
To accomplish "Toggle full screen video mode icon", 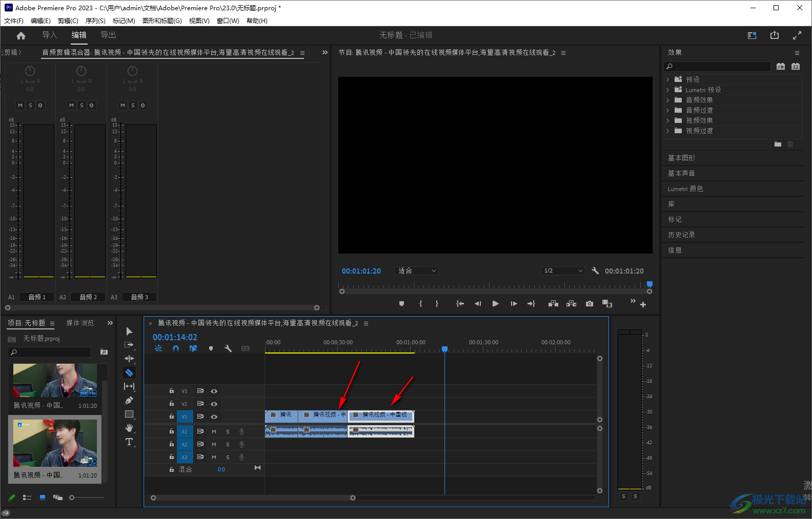I will 797,35.
